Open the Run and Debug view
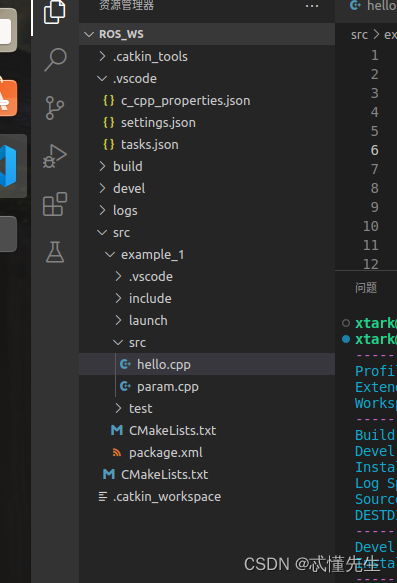The image size is (397, 583). (55, 156)
